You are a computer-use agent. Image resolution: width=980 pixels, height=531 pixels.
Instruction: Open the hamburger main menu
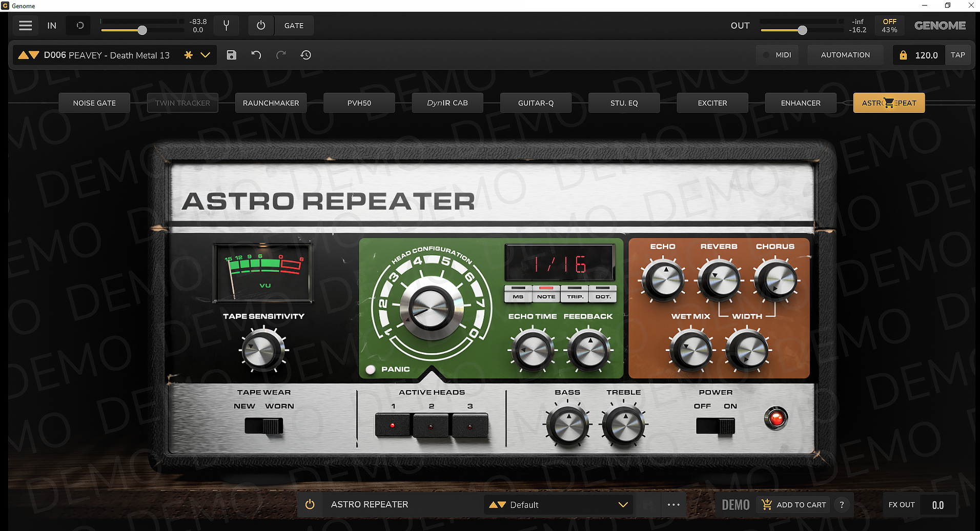(x=26, y=26)
